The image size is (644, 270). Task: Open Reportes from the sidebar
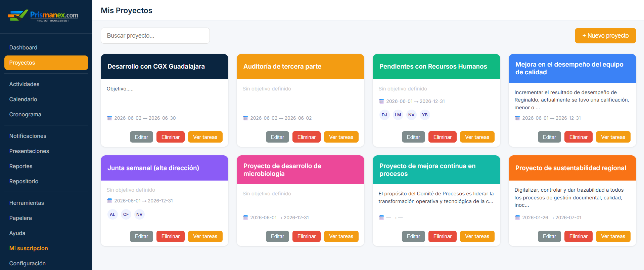click(x=46, y=166)
